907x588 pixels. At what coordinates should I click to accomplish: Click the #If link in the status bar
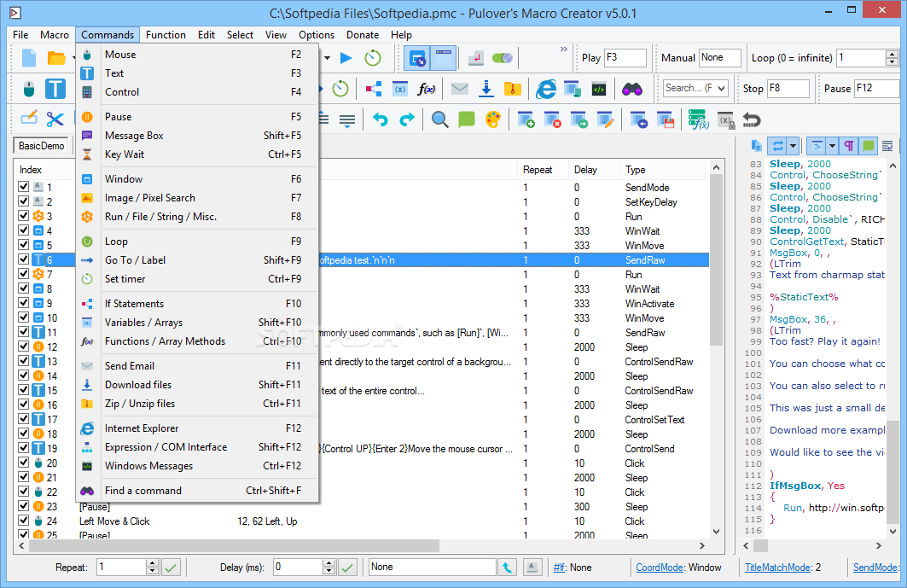coord(559,568)
